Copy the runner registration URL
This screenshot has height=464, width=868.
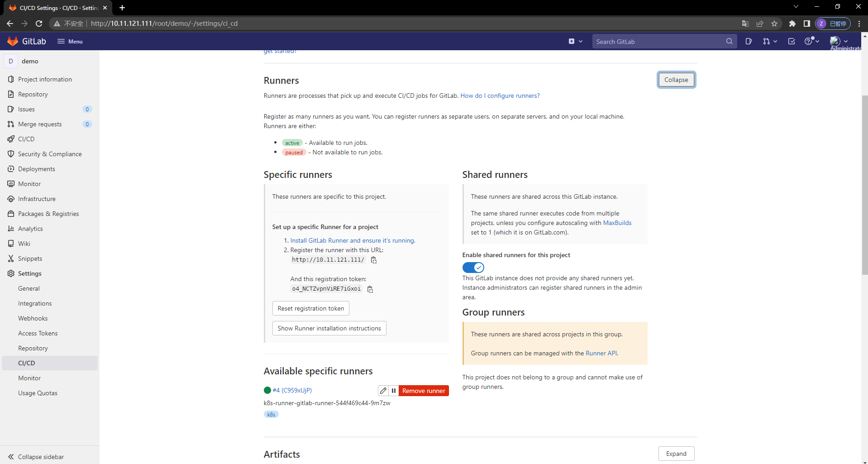click(374, 260)
